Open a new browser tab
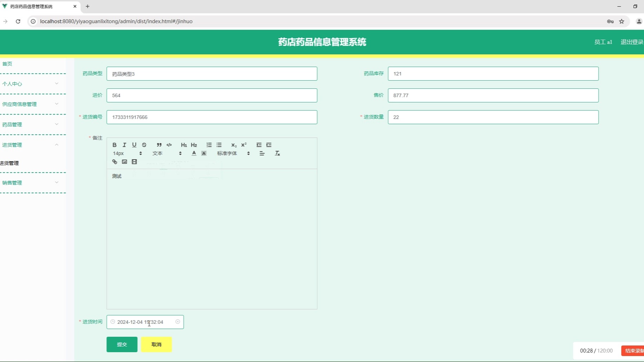The image size is (644, 362). [x=87, y=6]
